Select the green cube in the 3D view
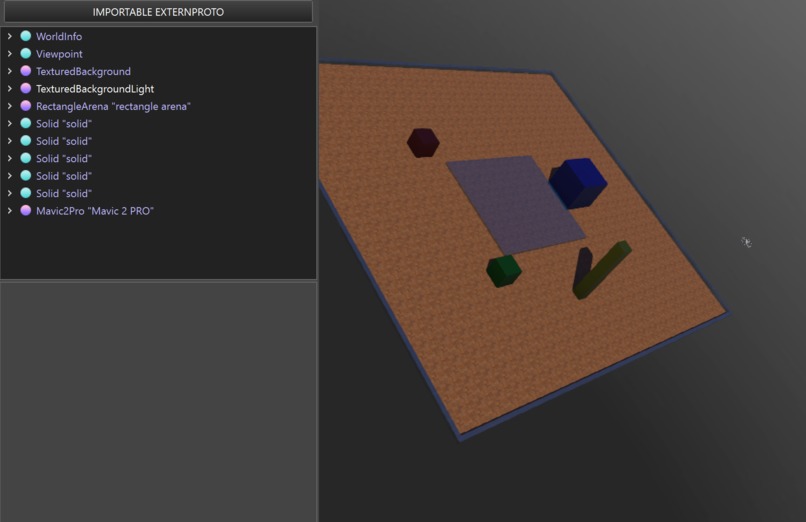The image size is (806, 522). pos(504,271)
